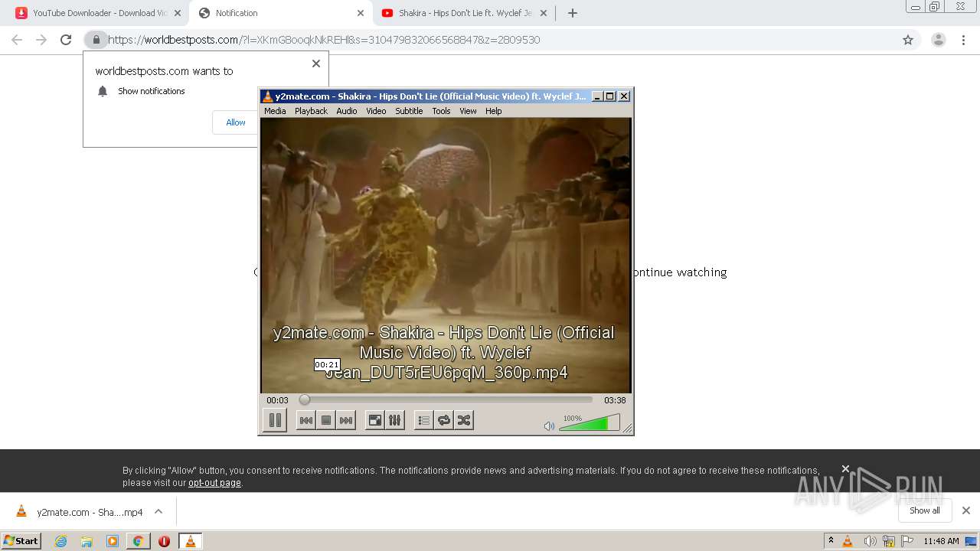Close the notification consent banner

click(x=845, y=469)
